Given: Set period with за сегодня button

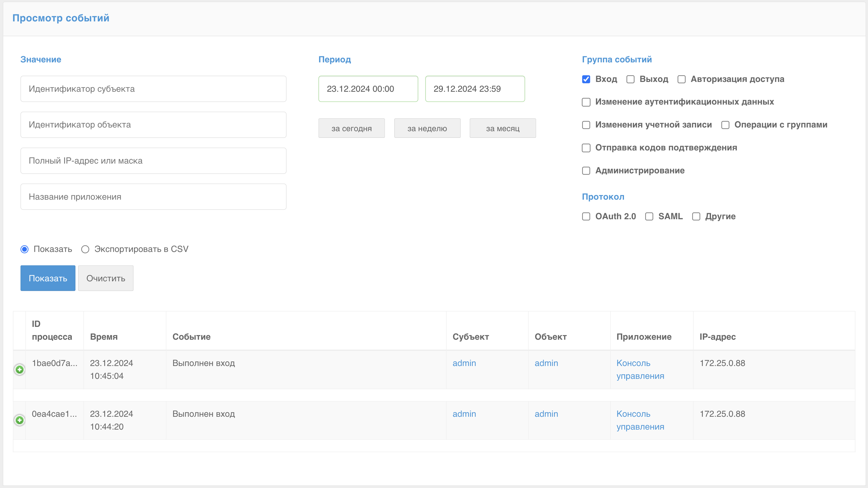Looking at the screenshot, I should point(351,128).
